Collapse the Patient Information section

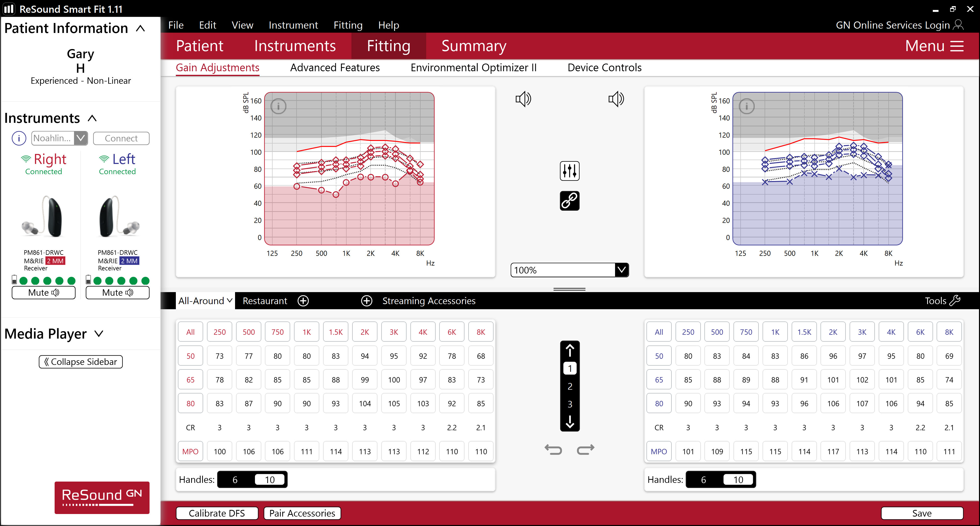pos(140,28)
